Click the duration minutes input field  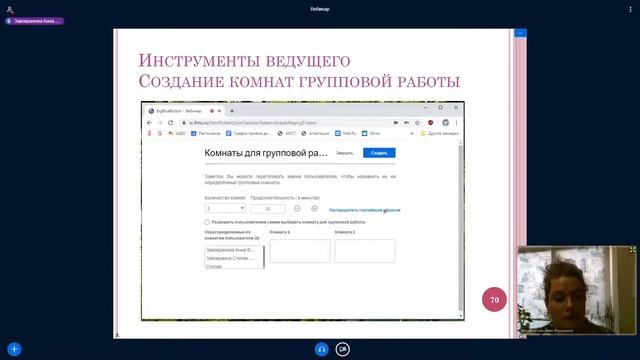click(x=268, y=209)
